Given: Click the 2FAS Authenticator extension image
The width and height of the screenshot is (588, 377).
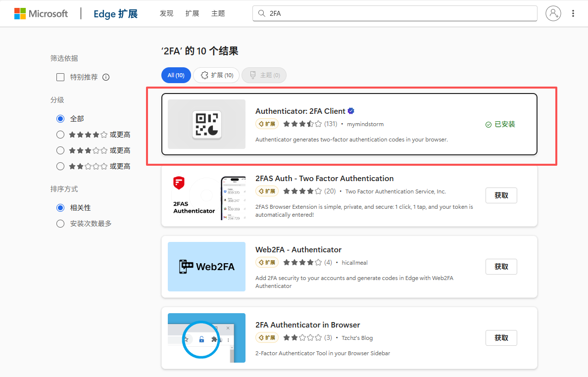Looking at the screenshot, I should click(206, 195).
